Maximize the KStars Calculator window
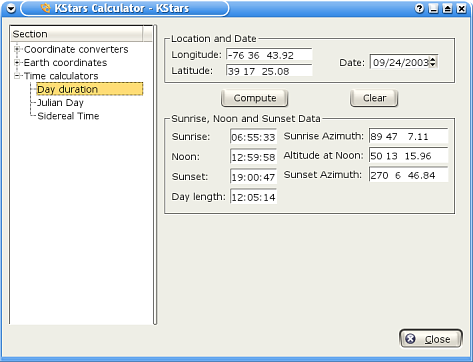The width and height of the screenshot is (473, 362). [x=447, y=8]
